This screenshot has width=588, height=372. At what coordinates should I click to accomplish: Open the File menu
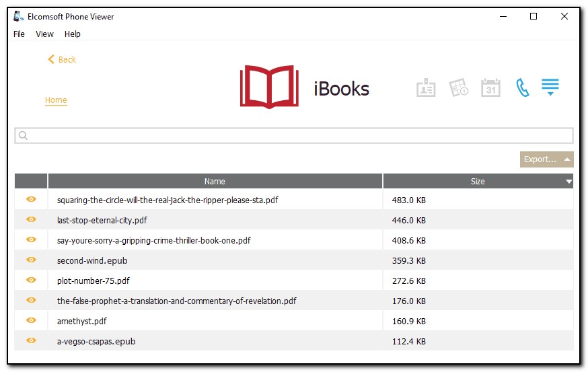coord(19,34)
